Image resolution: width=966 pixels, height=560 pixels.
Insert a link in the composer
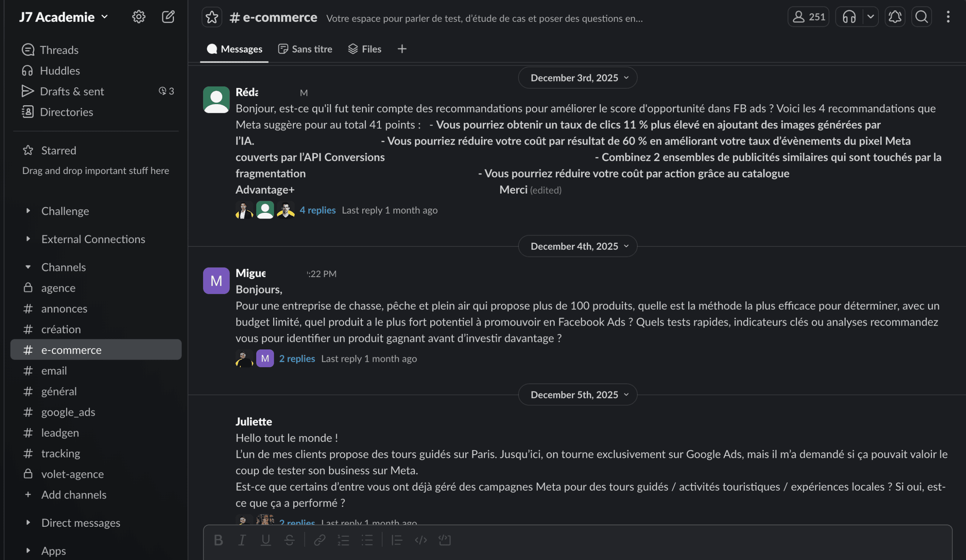click(x=320, y=540)
